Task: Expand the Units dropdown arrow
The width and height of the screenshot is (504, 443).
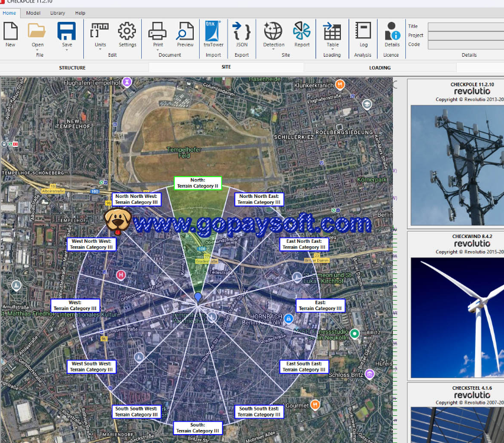Action: pyautogui.click(x=100, y=50)
